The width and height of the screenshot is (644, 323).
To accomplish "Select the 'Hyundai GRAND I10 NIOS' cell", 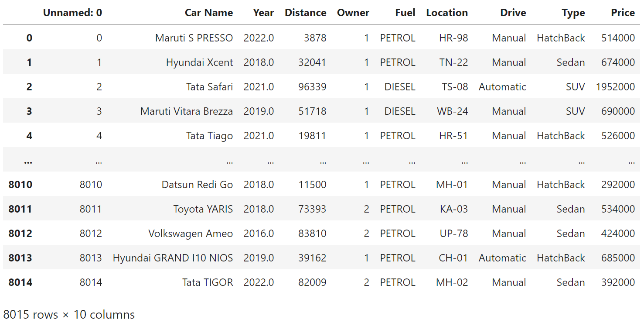I will (x=173, y=258).
